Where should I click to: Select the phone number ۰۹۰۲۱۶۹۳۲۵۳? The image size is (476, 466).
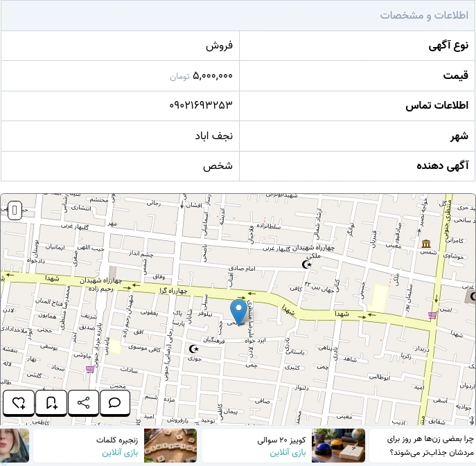click(201, 105)
